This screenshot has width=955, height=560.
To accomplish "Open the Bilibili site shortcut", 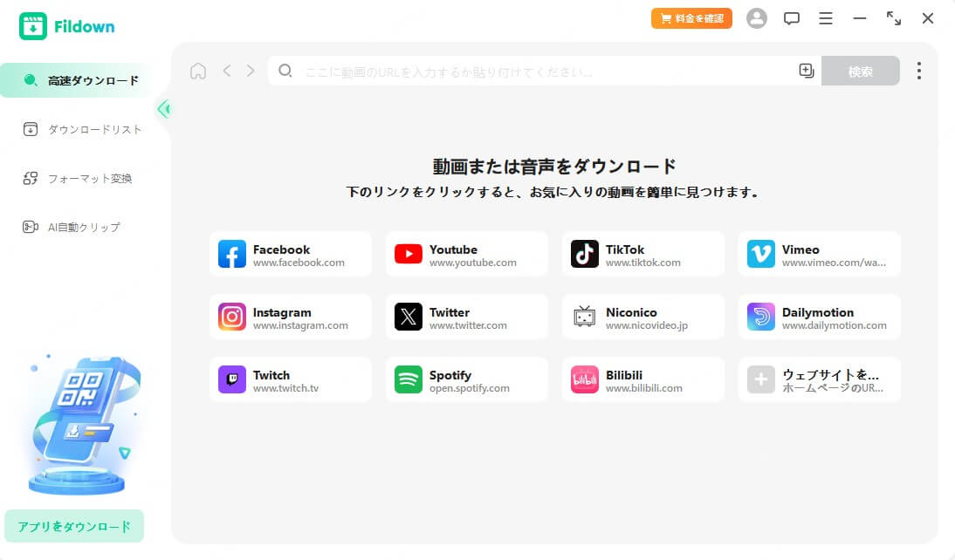I will [643, 379].
